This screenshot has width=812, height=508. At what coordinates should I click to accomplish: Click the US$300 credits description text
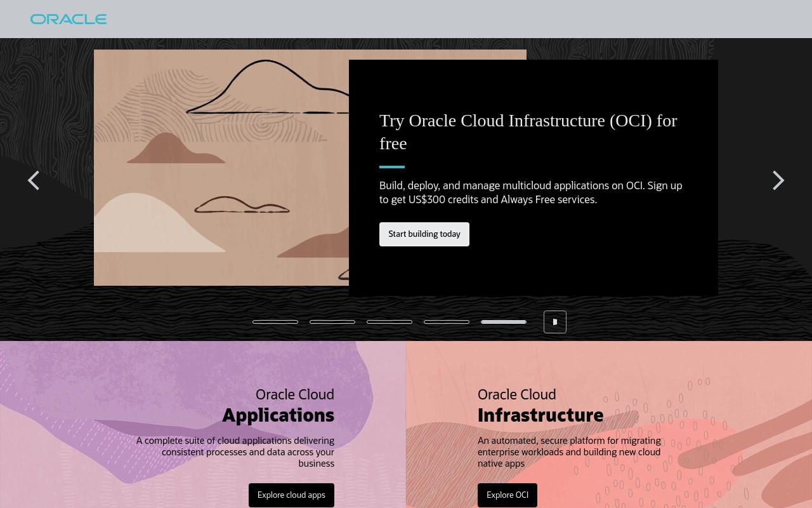[x=531, y=192]
